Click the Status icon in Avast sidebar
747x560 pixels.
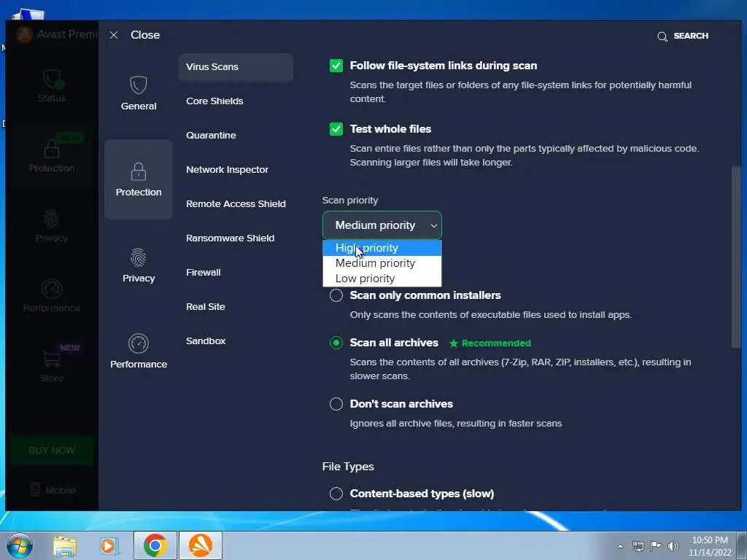[52, 79]
